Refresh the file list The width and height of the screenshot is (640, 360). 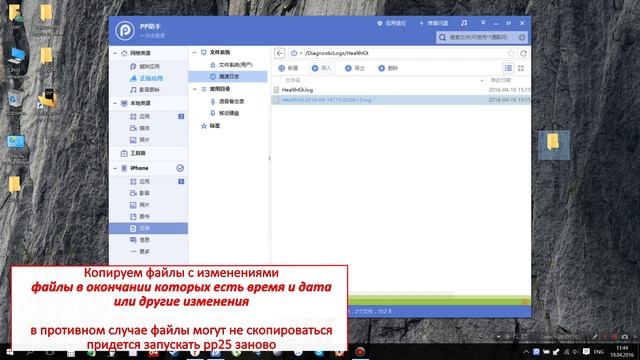point(523,53)
